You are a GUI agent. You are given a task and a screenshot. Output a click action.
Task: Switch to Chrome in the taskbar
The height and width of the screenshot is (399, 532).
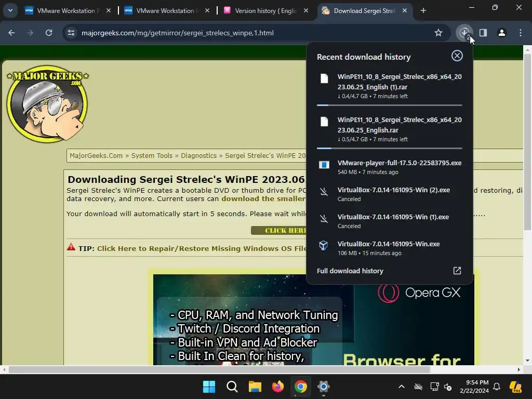pos(301,387)
